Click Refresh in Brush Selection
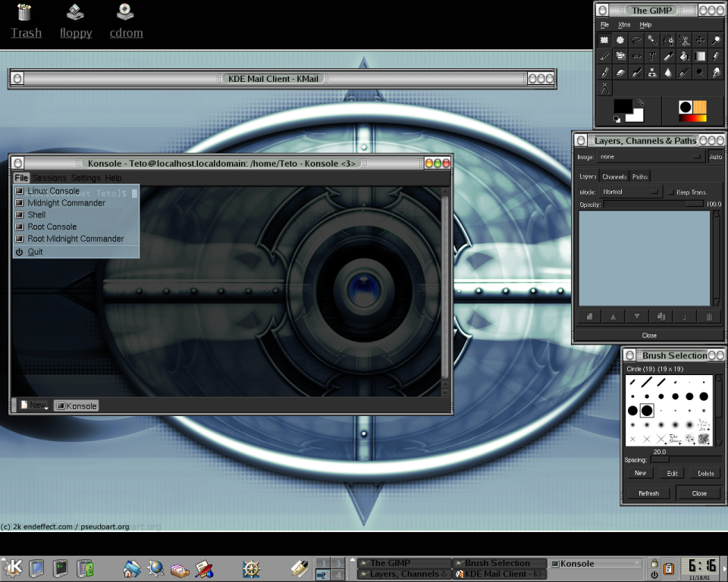728x582 pixels. [648, 493]
